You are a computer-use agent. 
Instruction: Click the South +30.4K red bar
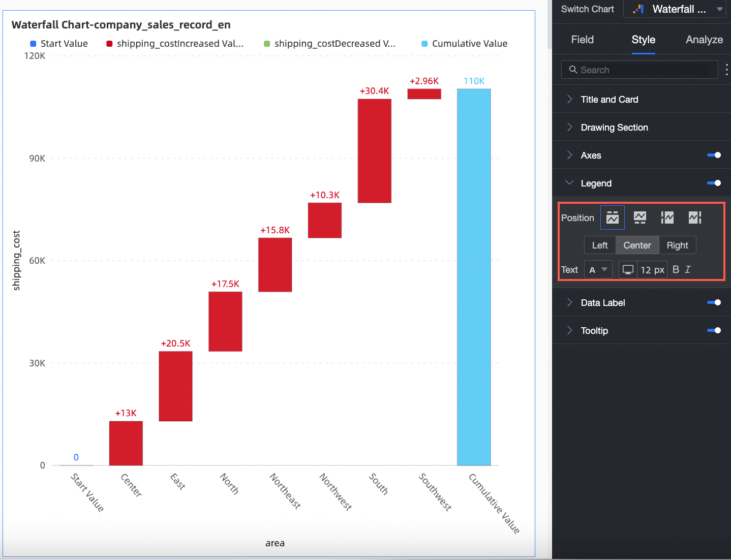point(374,151)
